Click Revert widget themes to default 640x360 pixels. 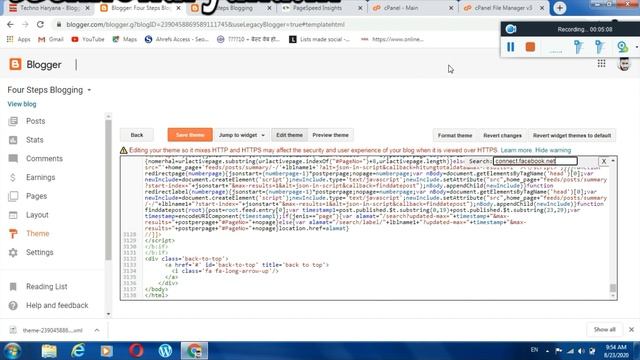click(572, 136)
